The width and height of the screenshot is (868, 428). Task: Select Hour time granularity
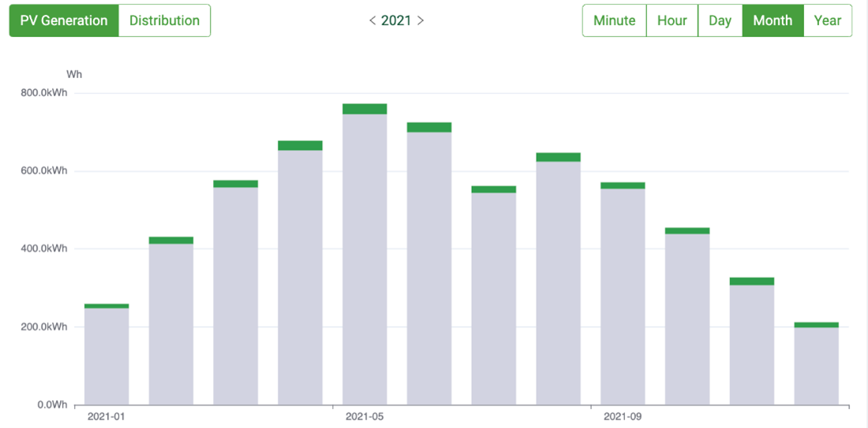(672, 20)
